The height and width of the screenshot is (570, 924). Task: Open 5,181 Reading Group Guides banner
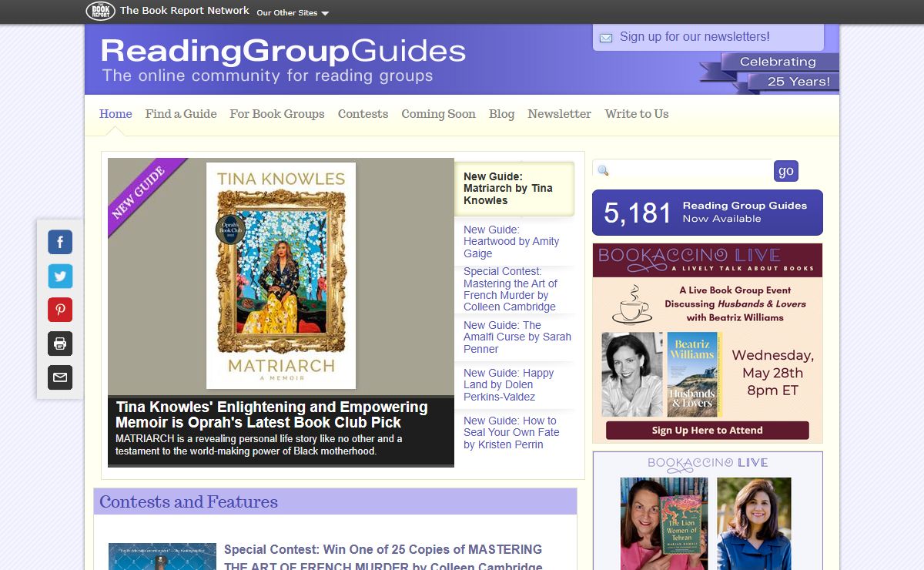[708, 213]
